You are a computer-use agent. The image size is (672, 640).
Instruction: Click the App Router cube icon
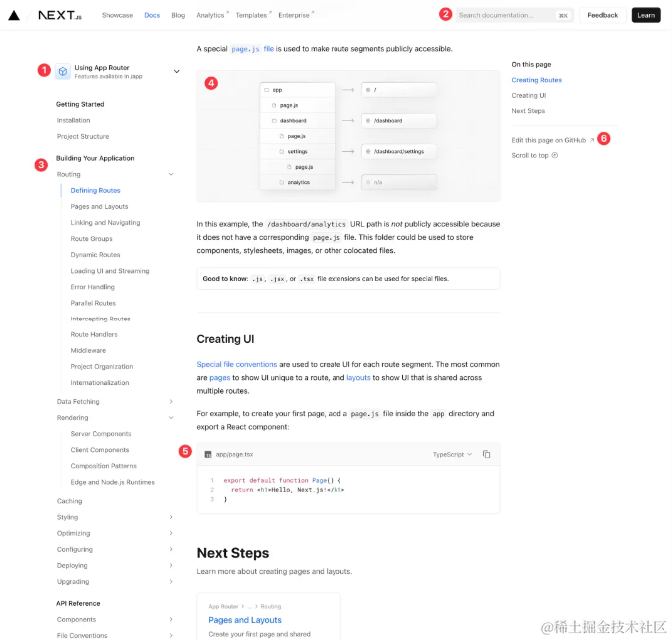coord(63,71)
